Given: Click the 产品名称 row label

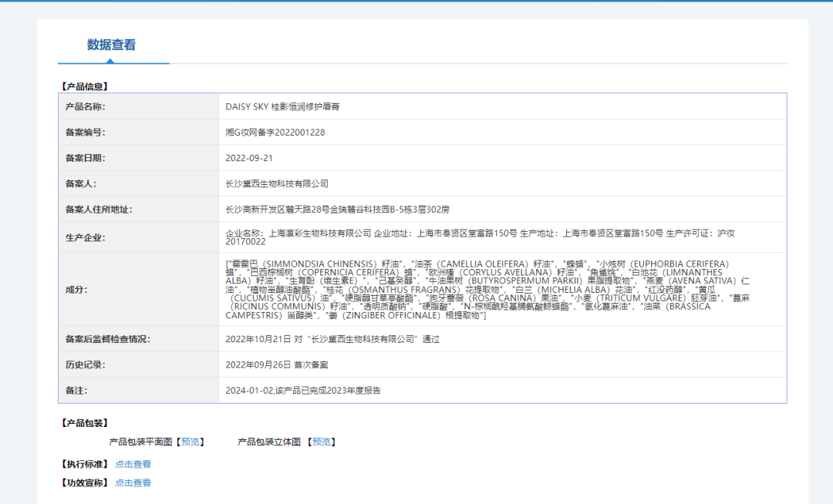Looking at the screenshot, I should 85,106.
